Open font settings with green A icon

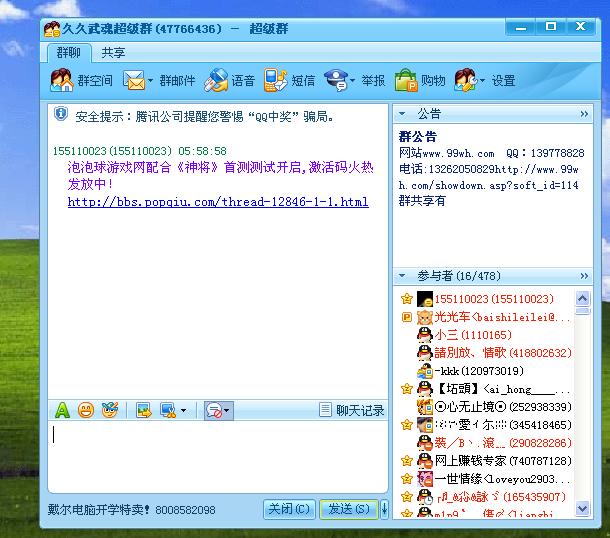62,410
